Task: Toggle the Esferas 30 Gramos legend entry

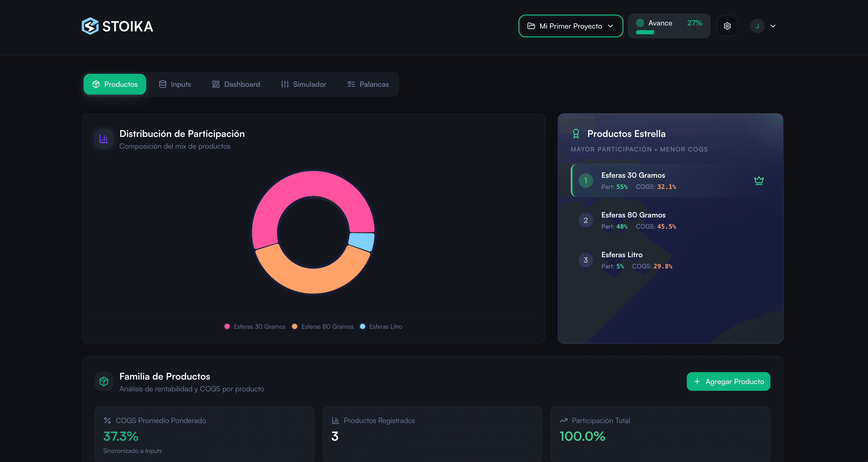Action: [255, 326]
